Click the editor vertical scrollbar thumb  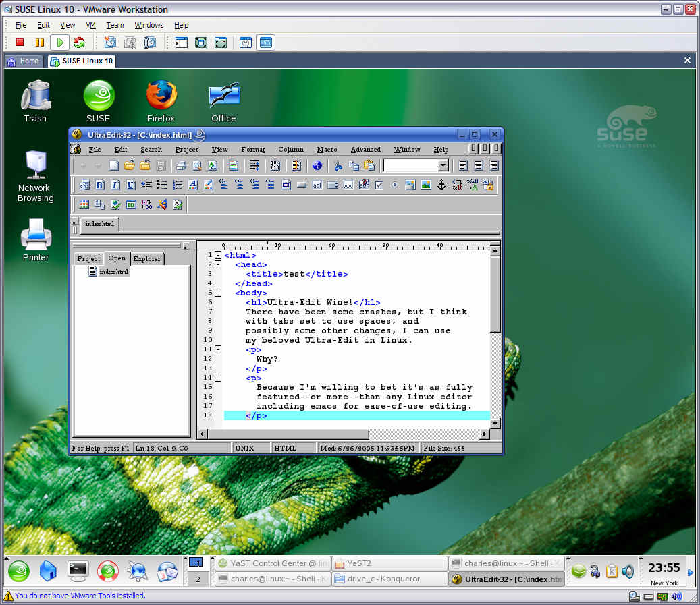pos(495,295)
